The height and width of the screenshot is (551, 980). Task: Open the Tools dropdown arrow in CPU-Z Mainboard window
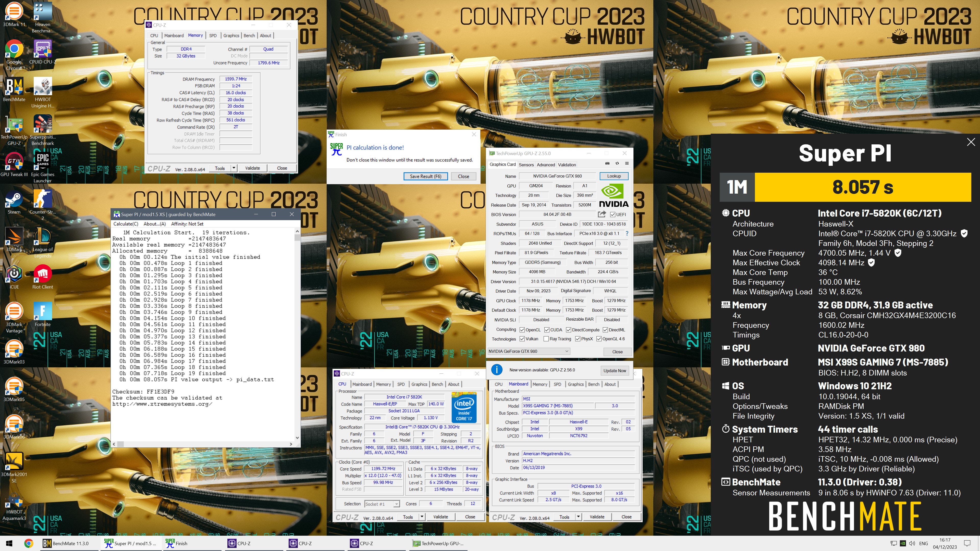(x=578, y=517)
